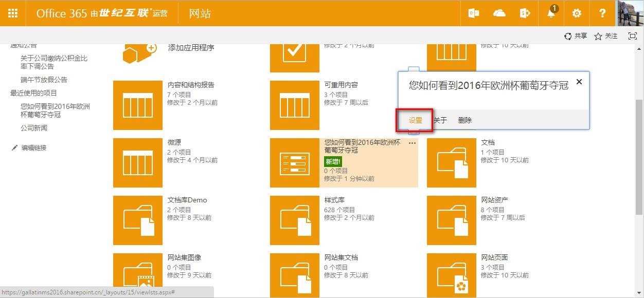Open 关于公司缴纳公积金比率下调公告 link in sidebar
Viewport: 644px width, 298px height.
(x=54, y=62)
